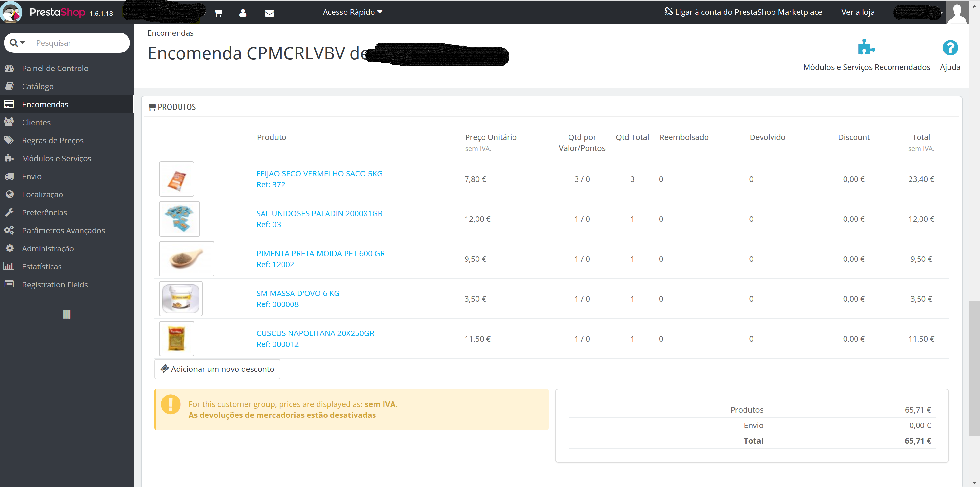Click the shopping cart icon in top bar
The height and width of the screenshot is (487, 980).
tap(217, 13)
